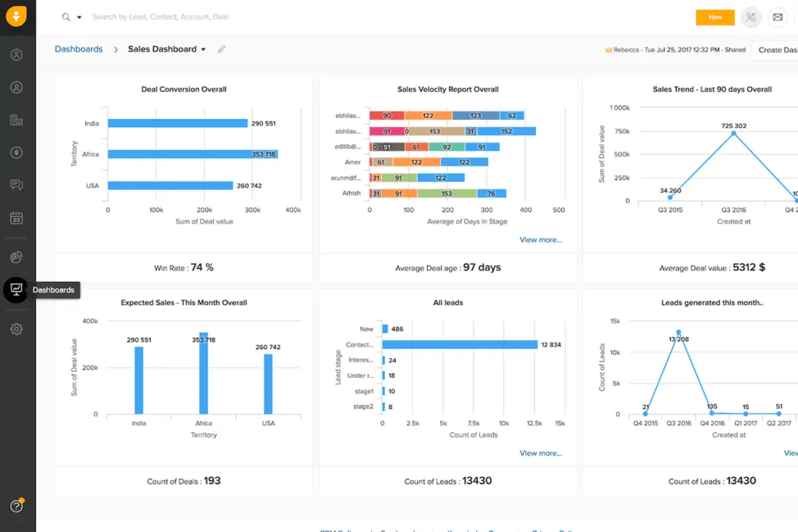Click the New 486 leads bar
Screen dimensions: 798x532
(385, 329)
